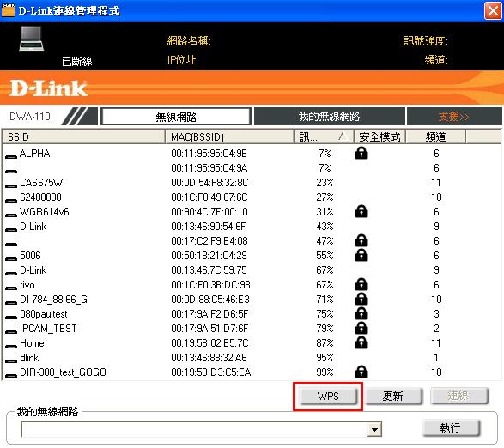504x448 pixels.
Task: Sort by 安全模式 column header
Action: coord(380,137)
